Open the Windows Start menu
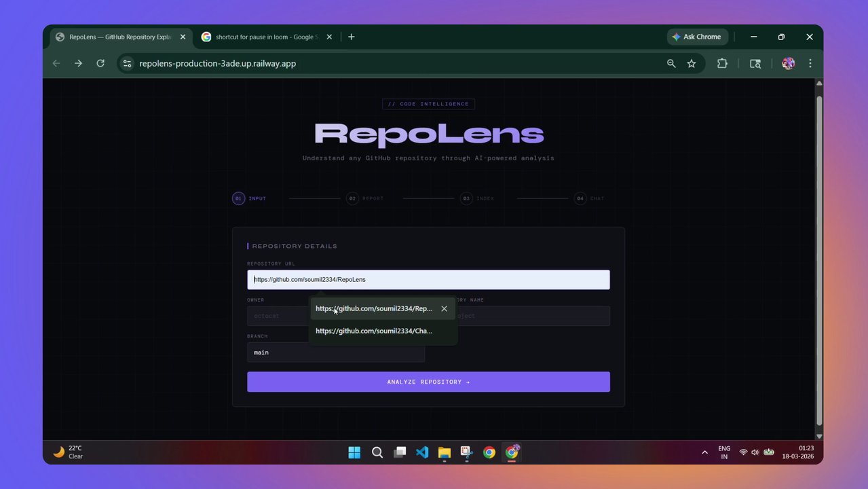The height and width of the screenshot is (489, 868). tap(354, 452)
